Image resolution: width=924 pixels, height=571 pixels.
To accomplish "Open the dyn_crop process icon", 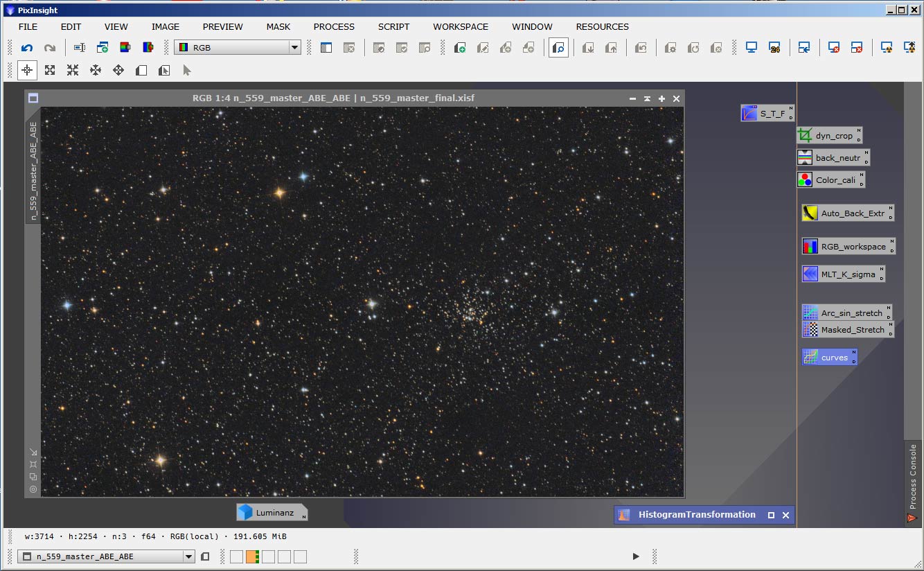I will tap(829, 135).
